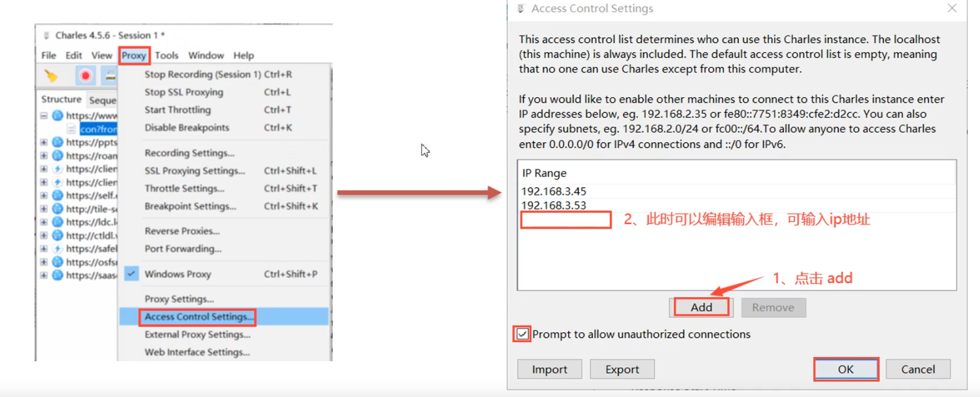Screen dimensions: 980x397
Task: Click the globe icon beside https://ppts
Action: [58, 142]
